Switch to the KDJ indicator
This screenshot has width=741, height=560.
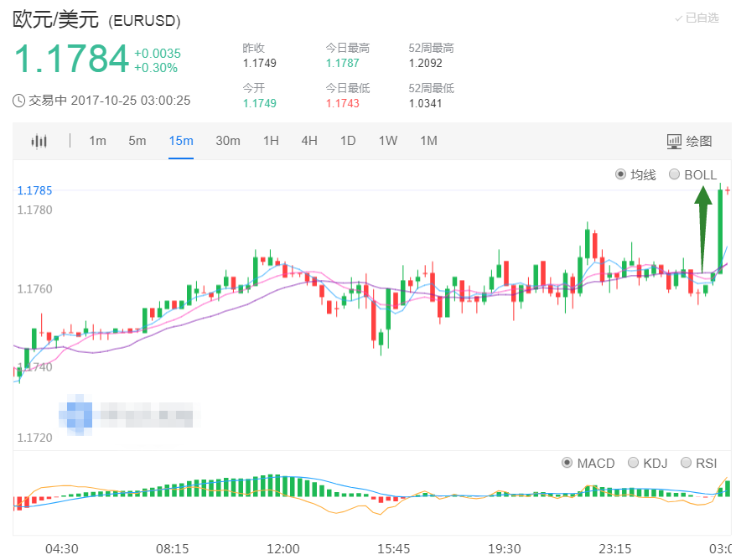pyautogui.click(x=634, y=463)
